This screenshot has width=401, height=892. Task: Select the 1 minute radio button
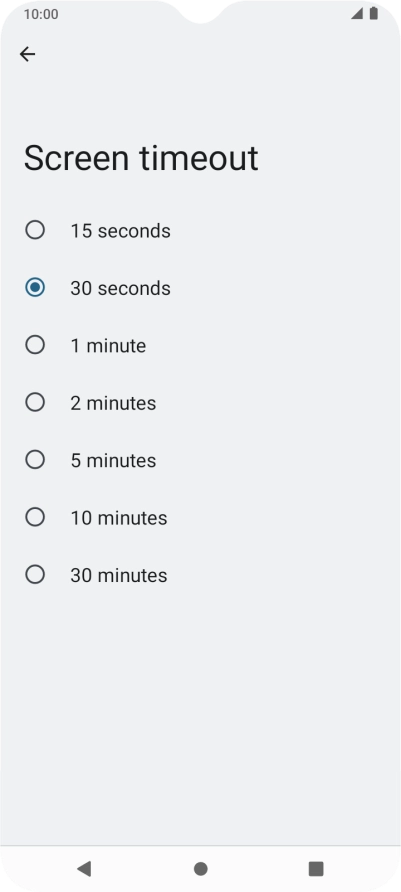tap(35, 345)
